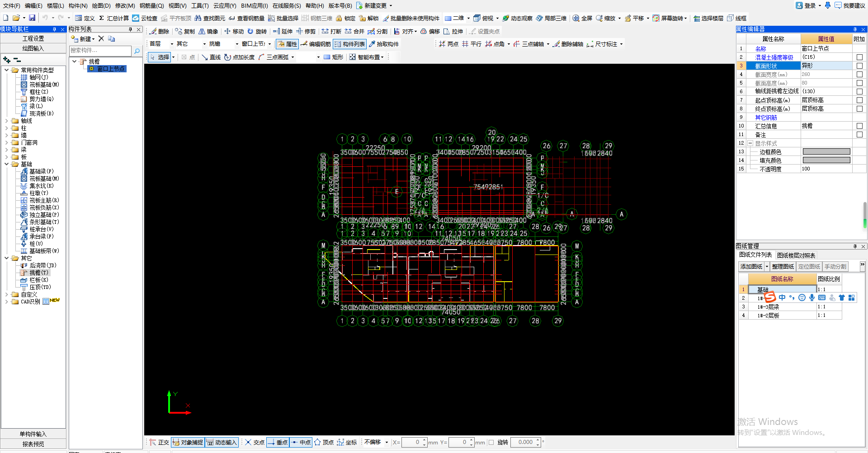Click the 登录 login button
868x453 pixels.
[806, 5]
